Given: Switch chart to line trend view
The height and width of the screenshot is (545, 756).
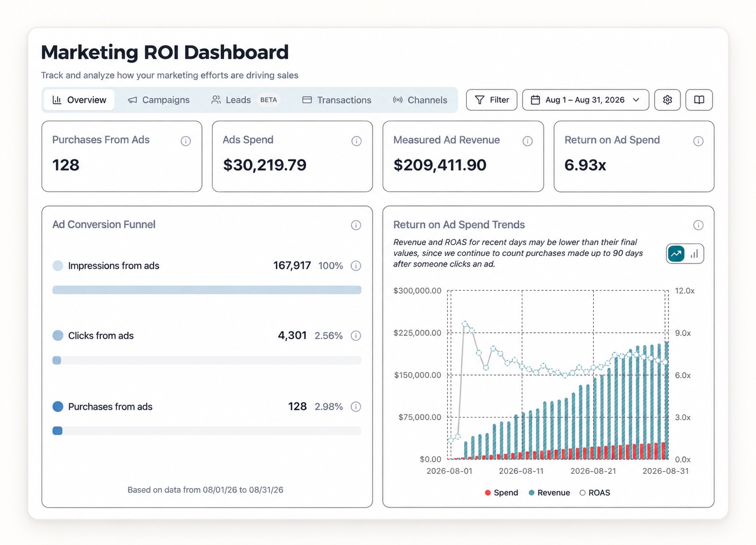Looking at the screenshot, I should coord(676,253).
